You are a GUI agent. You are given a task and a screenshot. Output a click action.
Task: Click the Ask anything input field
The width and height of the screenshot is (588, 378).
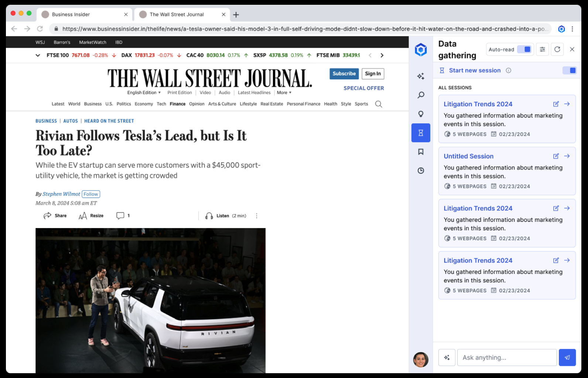[x=507, y=358]
